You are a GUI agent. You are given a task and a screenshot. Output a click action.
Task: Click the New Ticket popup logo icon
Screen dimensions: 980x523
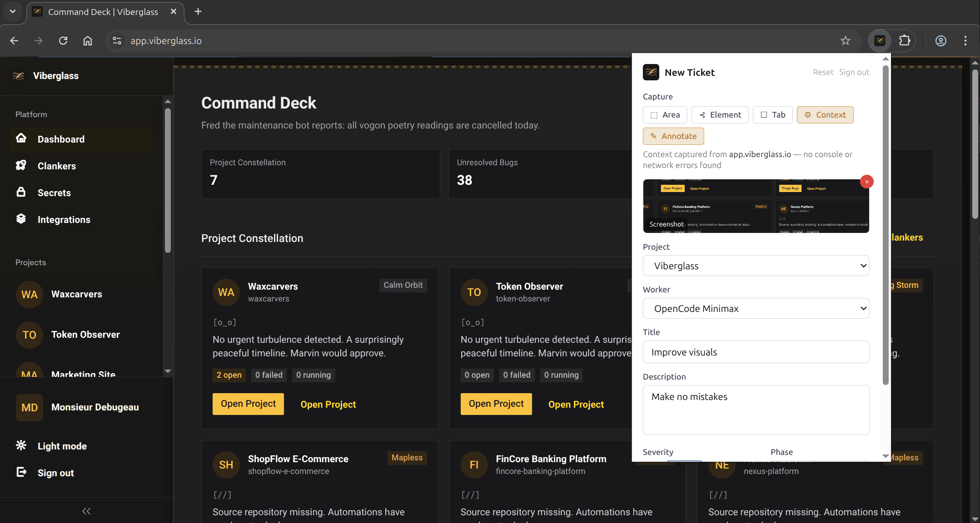[651, 72]
